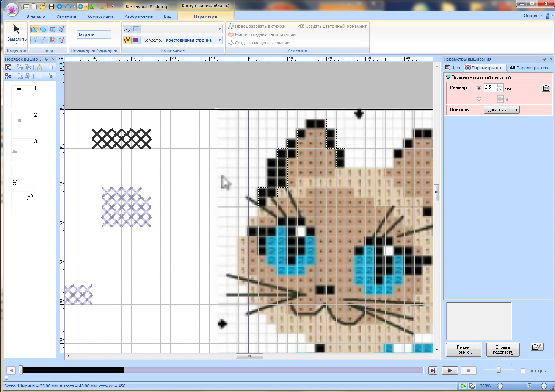Click the purple region thread color spool

[x=136, y=40]
